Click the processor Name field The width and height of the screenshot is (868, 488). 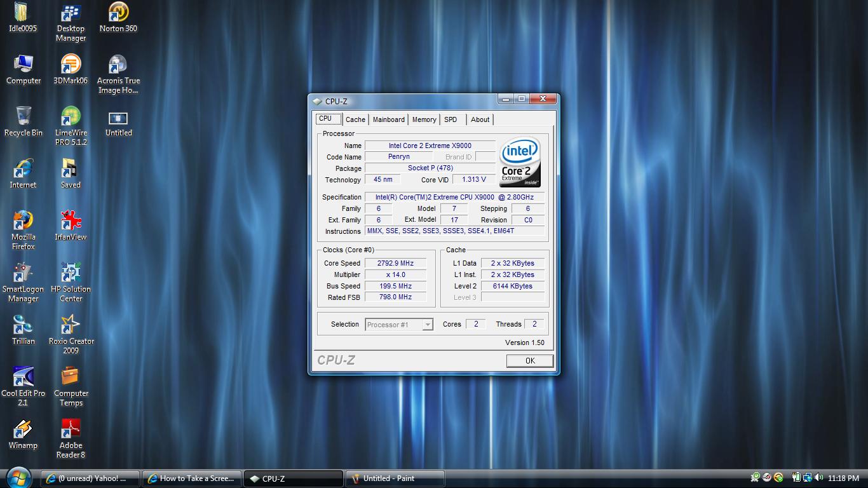click(430, 146)
